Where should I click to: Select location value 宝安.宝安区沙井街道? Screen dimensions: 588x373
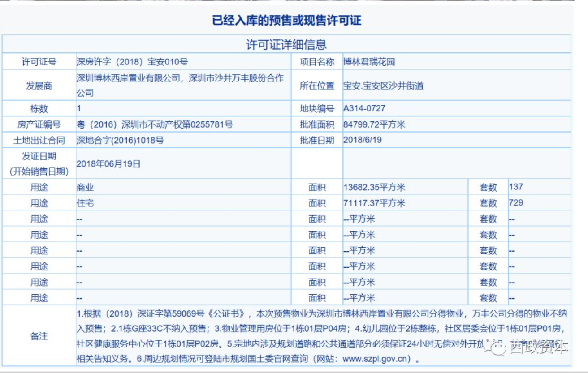tap(384, 86)
